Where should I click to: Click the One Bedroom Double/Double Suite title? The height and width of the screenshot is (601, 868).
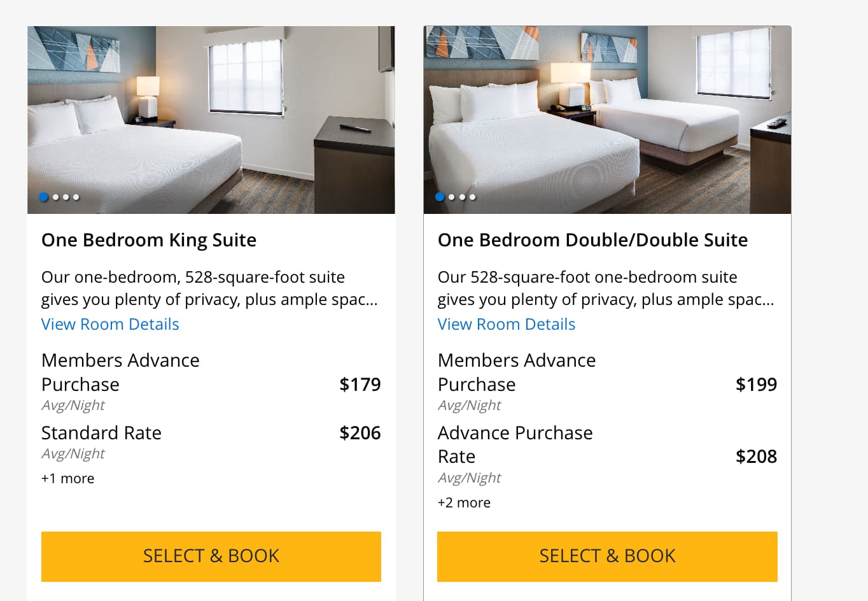[592, 240]
